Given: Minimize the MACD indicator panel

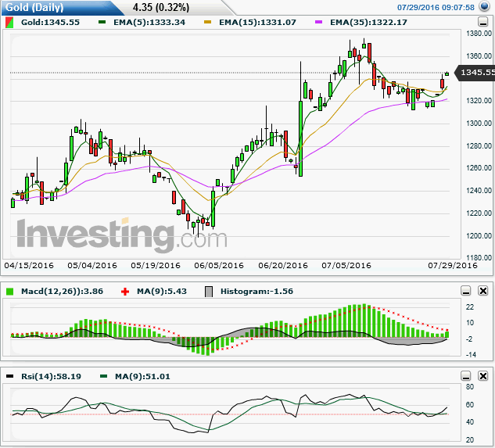Looking at the screenshot, I should pyautogui.click(x=466, y=291).
